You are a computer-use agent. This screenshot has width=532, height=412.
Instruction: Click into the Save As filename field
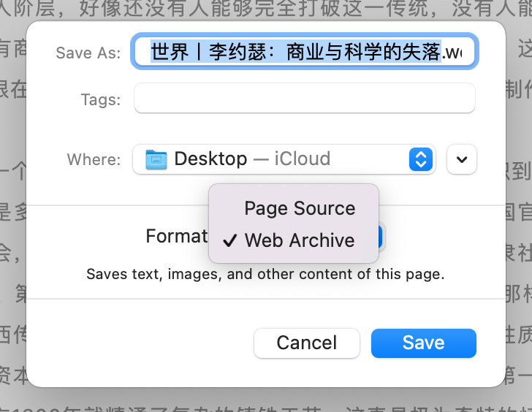coord(304,52)
